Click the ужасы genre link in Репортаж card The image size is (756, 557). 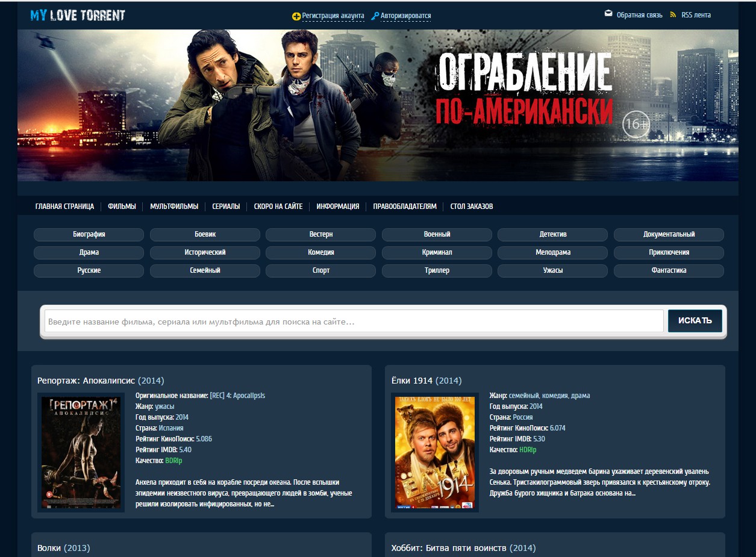164,406
